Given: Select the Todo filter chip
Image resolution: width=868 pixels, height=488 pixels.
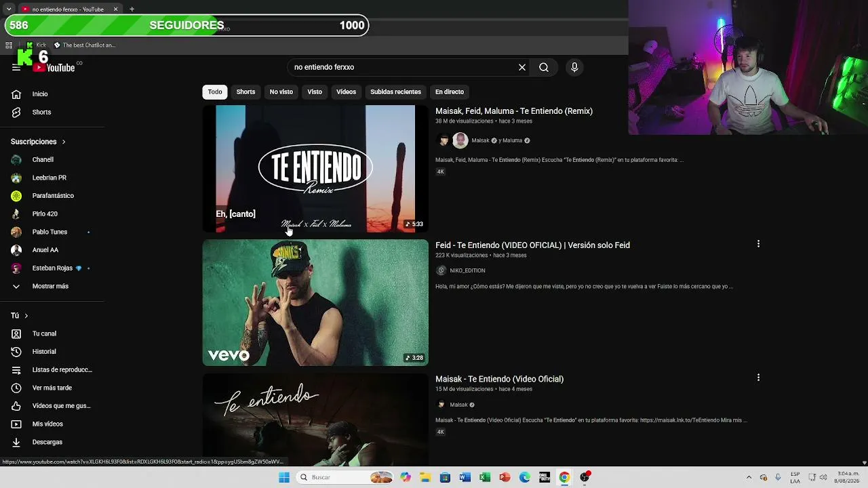Looking at the screenshot, I should click(x=215, y=91).
